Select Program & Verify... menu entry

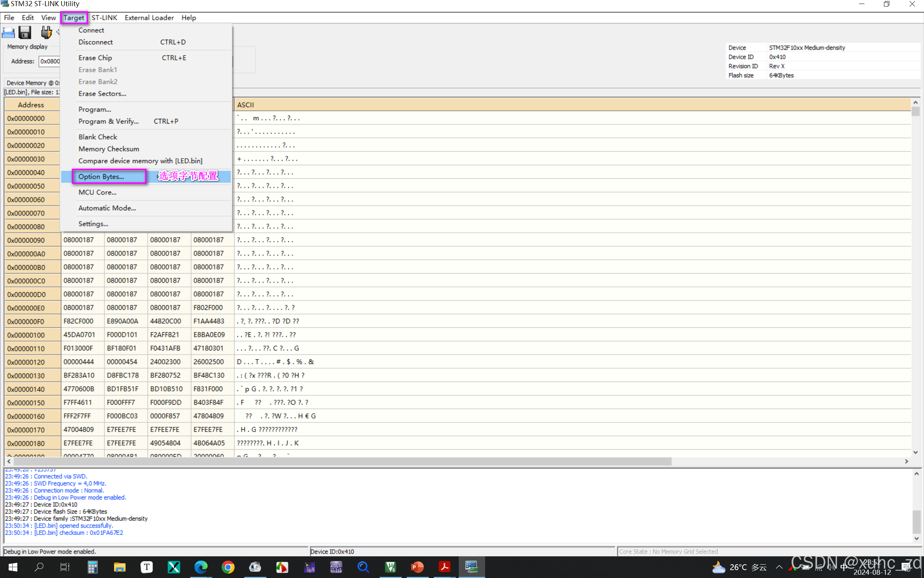point(146,121)
